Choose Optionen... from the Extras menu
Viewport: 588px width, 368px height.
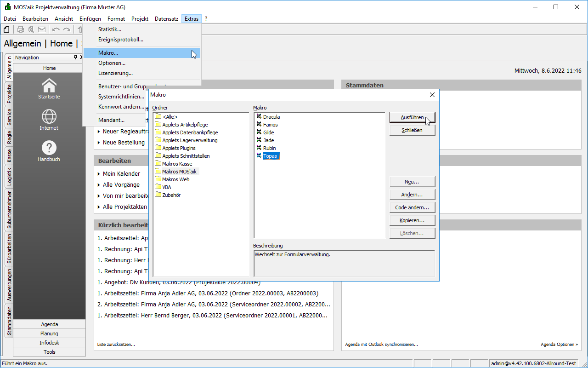tap(112, 63)
